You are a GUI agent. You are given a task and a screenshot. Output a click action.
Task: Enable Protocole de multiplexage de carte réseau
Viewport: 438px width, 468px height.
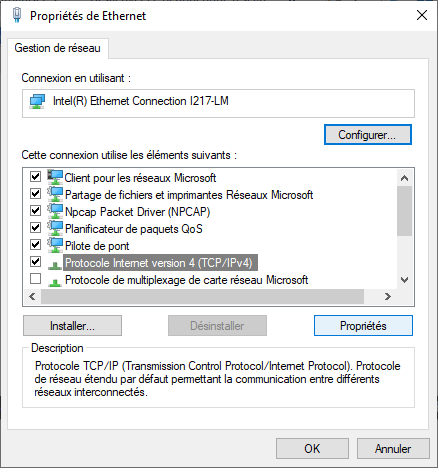coord(36,278)
